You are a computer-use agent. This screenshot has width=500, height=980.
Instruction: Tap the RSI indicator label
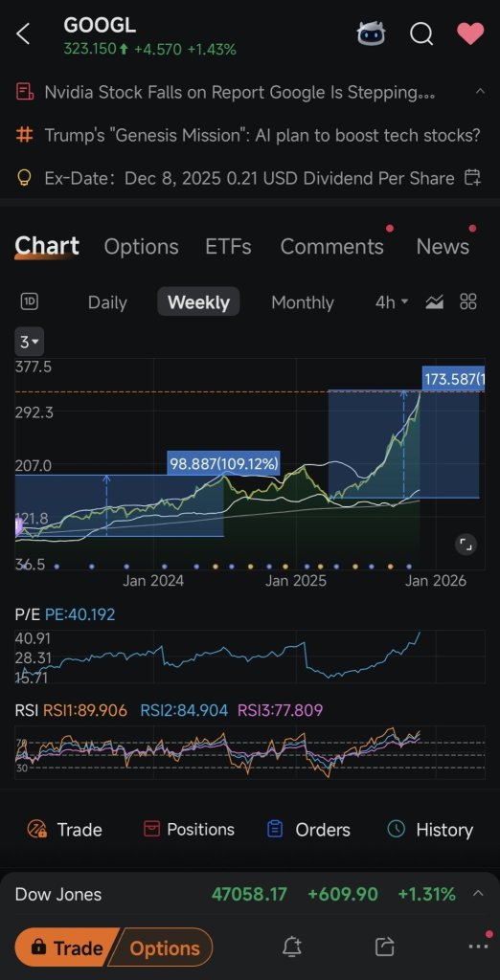[x=26, y=710]
